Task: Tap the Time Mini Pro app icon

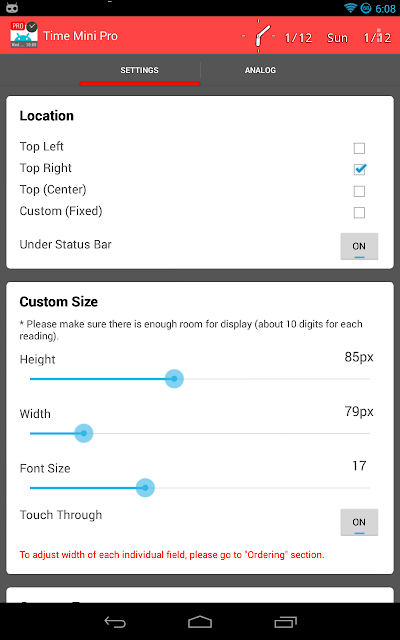Action: (24, 35)
